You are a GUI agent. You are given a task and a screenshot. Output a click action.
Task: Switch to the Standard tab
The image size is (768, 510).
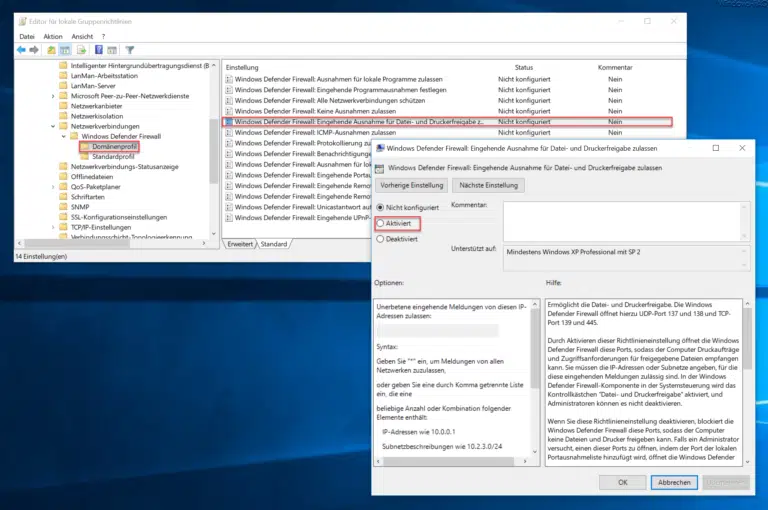274,244
